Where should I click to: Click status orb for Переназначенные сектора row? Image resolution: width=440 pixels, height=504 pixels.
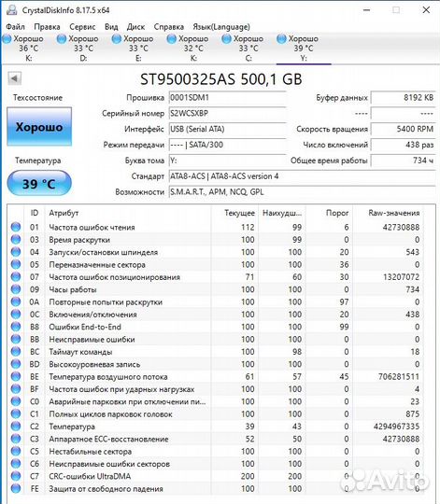click(16, 264)
